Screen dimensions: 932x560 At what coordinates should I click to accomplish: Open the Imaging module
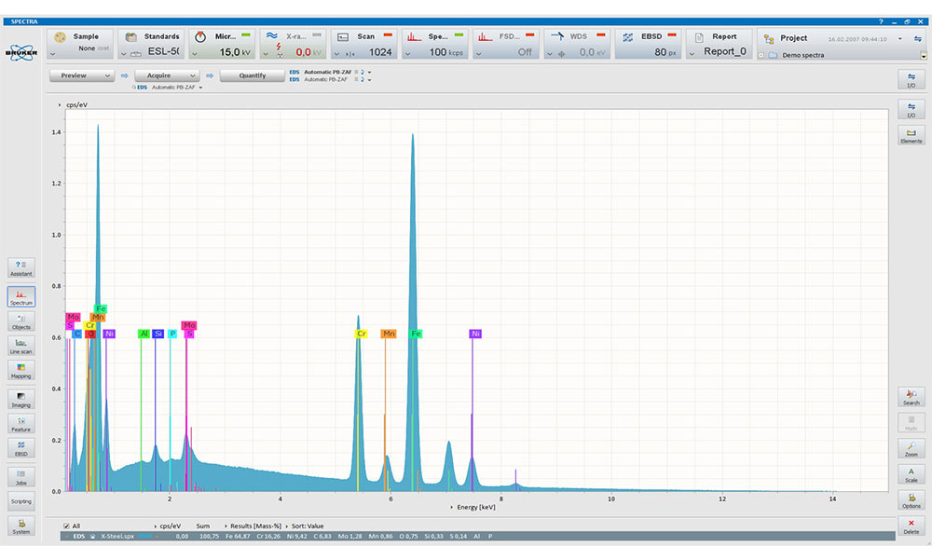click(x=21, y=400)
